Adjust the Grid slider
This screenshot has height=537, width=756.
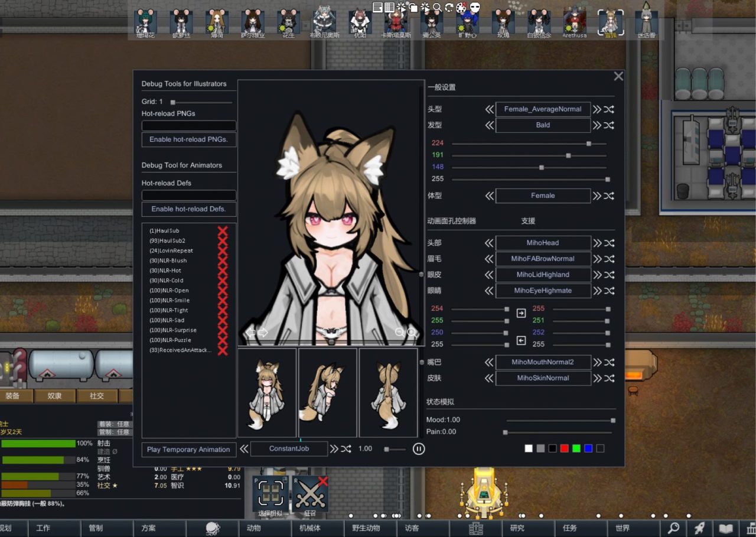click(x=201, y=102)
